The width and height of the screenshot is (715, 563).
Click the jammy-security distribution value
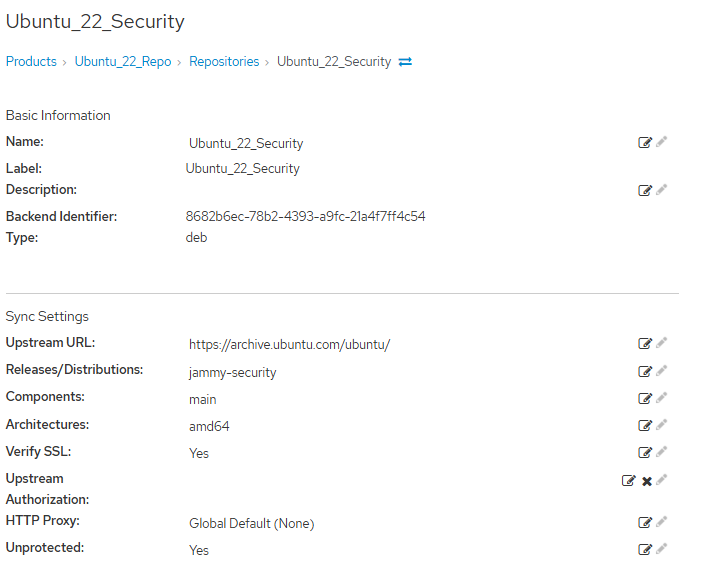click(233, 372)
